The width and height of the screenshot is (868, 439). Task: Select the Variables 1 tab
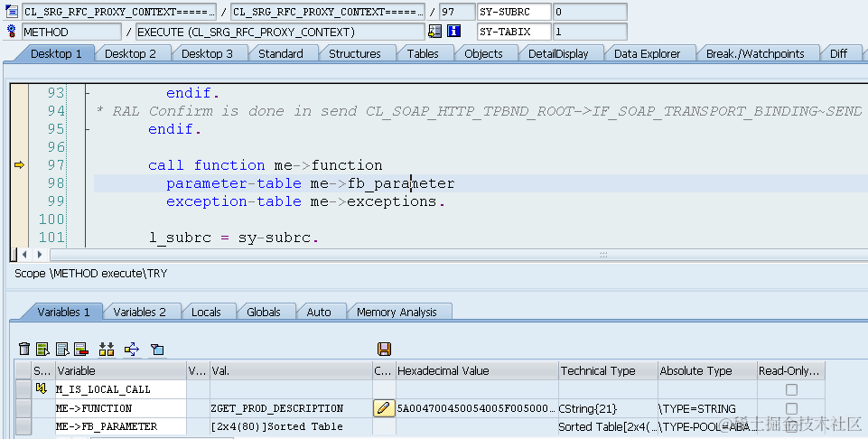click(63, 313)
